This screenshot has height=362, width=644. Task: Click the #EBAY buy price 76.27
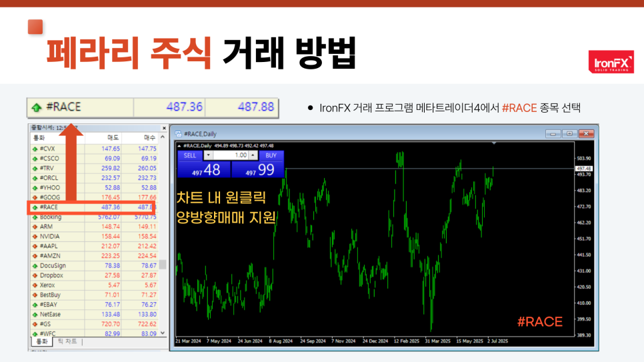coord(149,305)
